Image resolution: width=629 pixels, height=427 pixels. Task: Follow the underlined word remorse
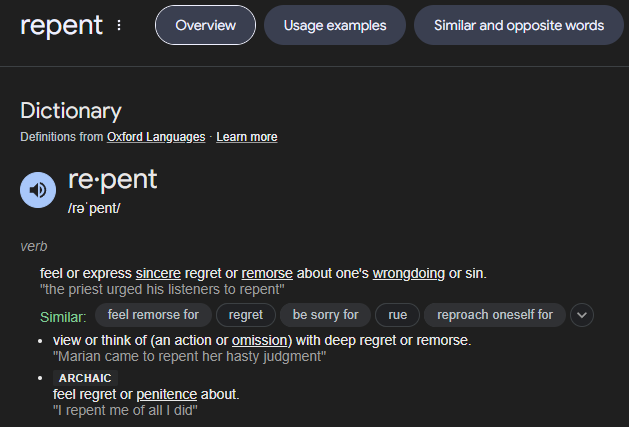pos(267,273)
